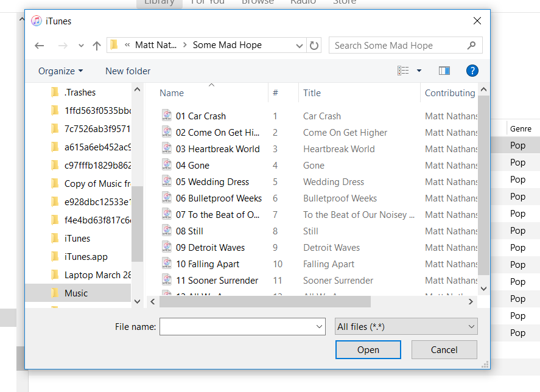Screen dimensions: 540x392
Task: Select file 08 Still icon
Action: (x=167, y=230)
